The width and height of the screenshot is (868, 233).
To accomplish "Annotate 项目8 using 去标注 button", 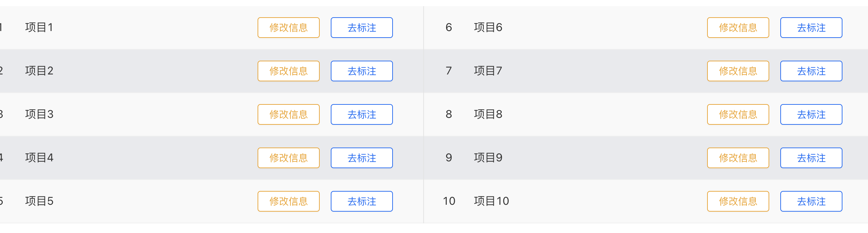I will [811, 114].
